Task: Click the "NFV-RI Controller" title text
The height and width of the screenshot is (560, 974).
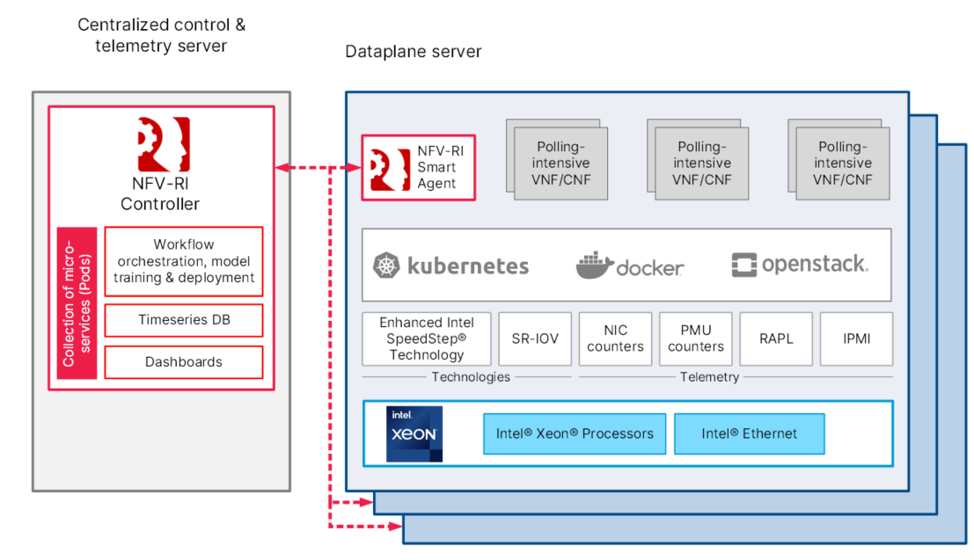Action: tap(160, 193)
